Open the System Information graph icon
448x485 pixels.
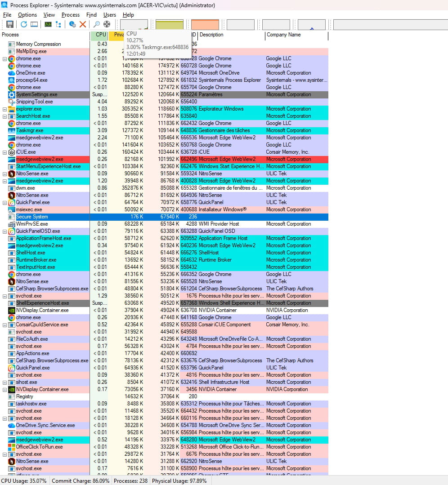(48, 24)
